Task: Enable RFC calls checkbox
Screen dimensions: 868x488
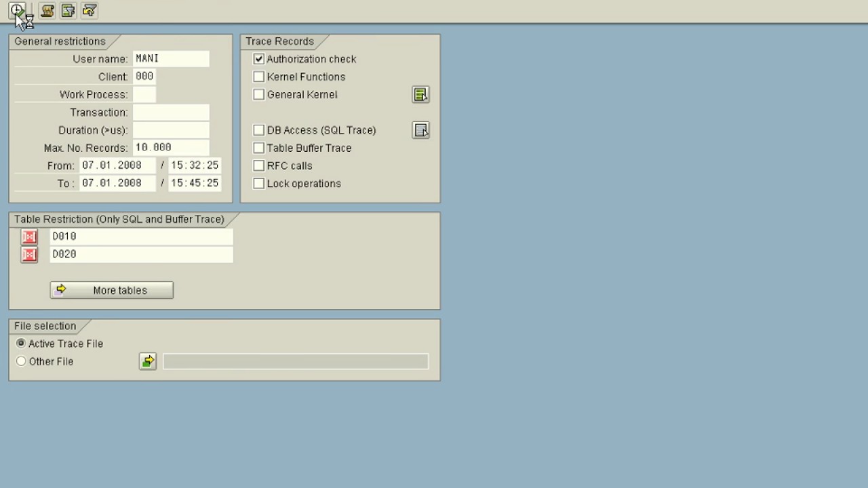Action: [258, 165]
